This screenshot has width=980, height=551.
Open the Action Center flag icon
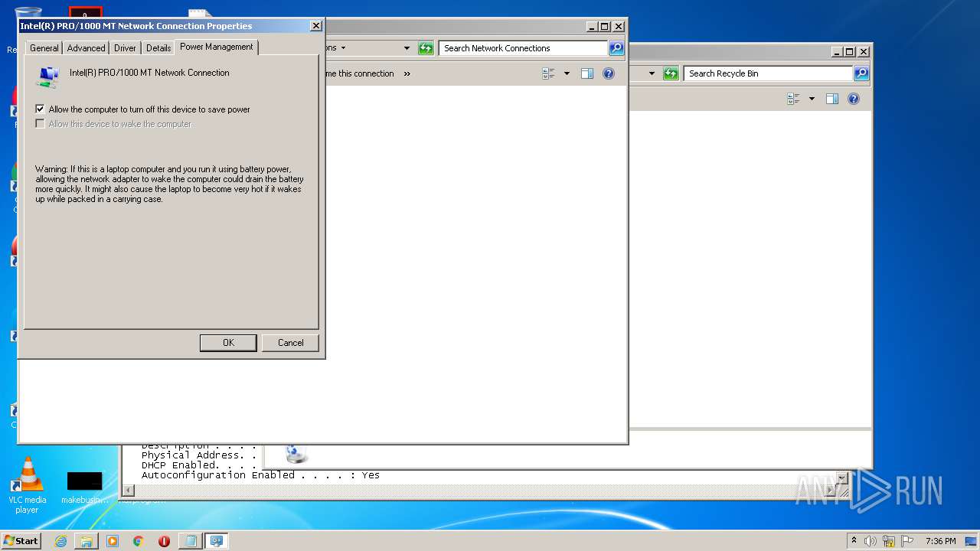(x=907, y=541)
